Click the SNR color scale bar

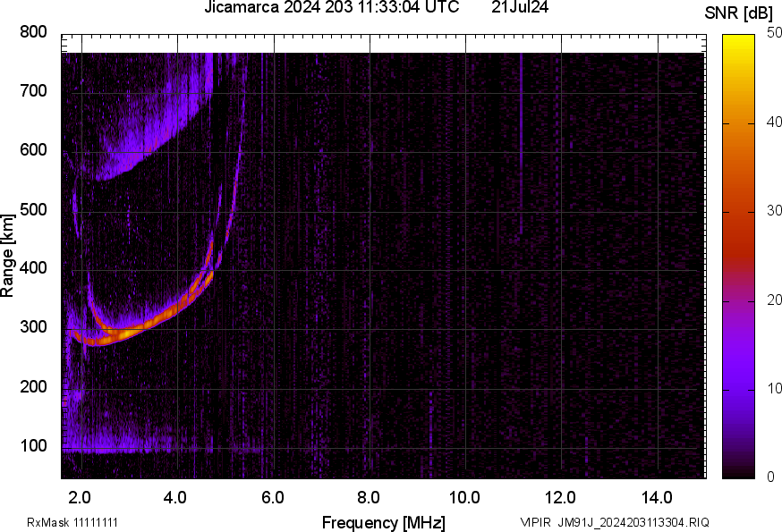coord(739,257)
